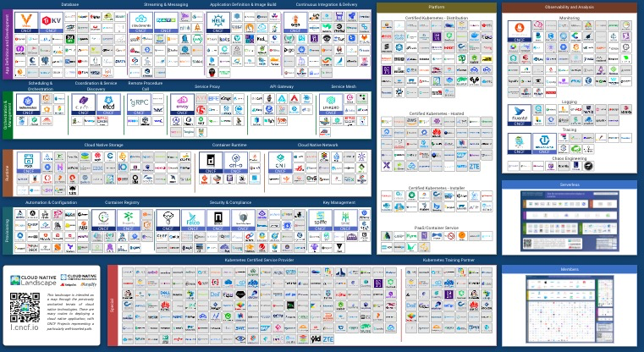Screen dimensions: 644x352
Task: Select the NATS project card
Action: pos(166,22)
